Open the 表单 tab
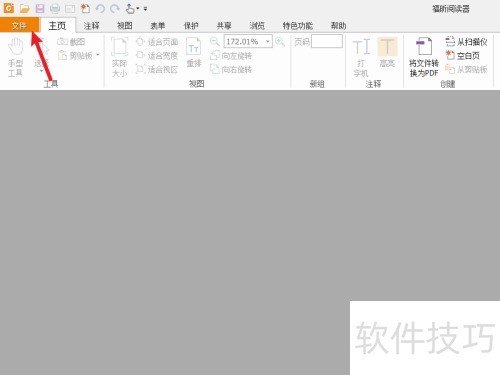 pyautogui.click(x=158, y=26)
